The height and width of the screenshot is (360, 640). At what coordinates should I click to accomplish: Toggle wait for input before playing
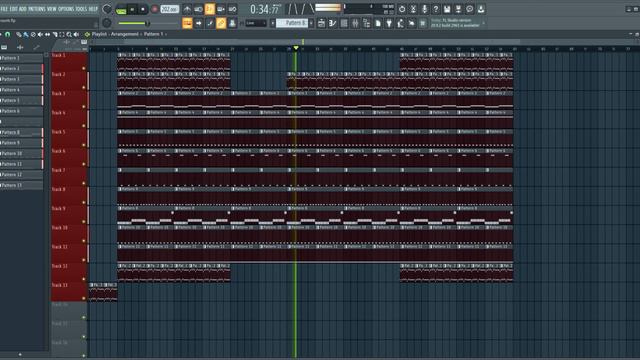coord(198,9)
